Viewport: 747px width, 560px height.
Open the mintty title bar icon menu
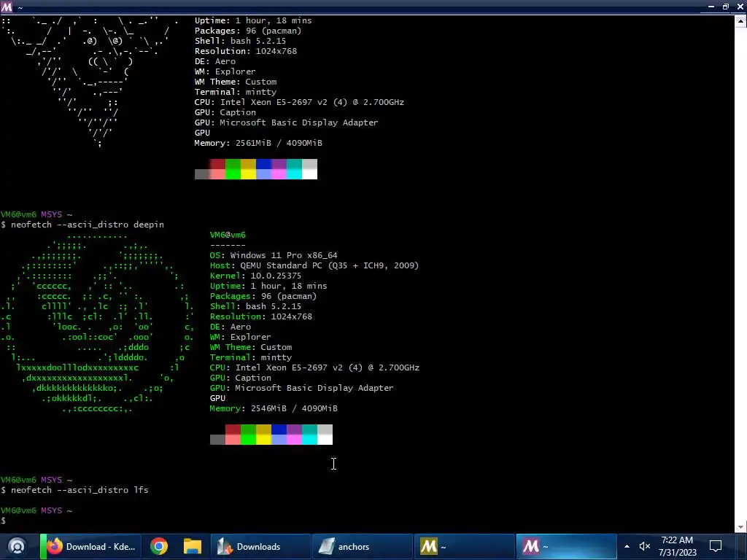(7, 7)
